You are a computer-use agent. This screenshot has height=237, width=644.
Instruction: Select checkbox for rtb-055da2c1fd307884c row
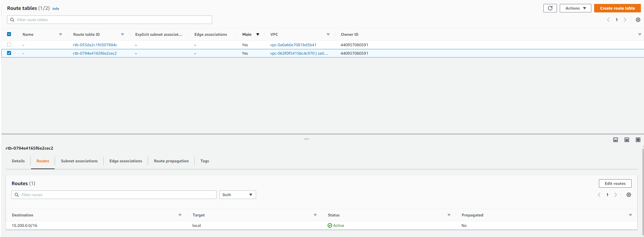pos(9,45)
